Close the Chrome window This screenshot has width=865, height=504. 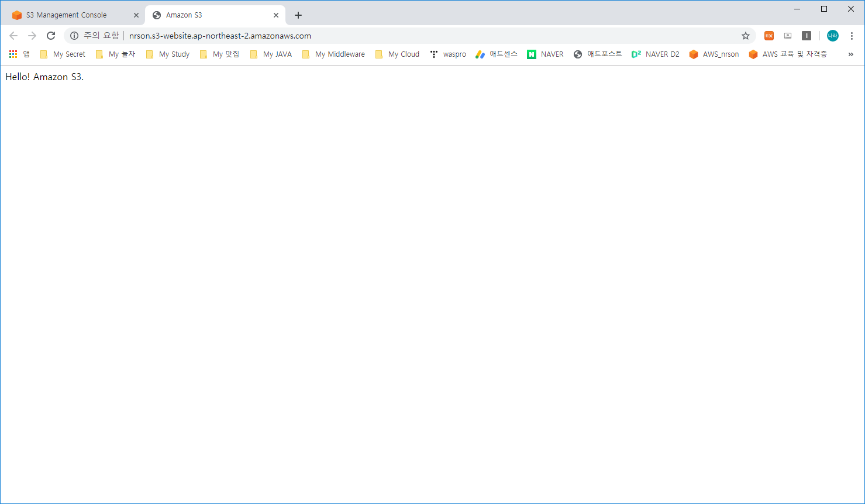pyautogui.click(x=851, y=9)
